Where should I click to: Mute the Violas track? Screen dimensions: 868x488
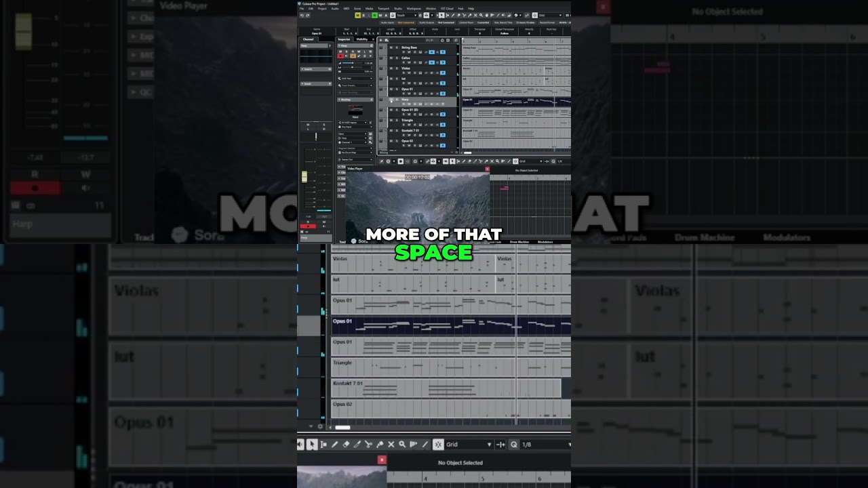click(x=391, y=68)
